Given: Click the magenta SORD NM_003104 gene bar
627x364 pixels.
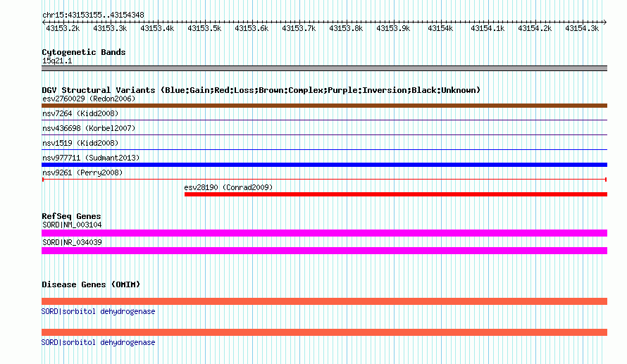Looking at the screenshot, I should tap(324, 233).
